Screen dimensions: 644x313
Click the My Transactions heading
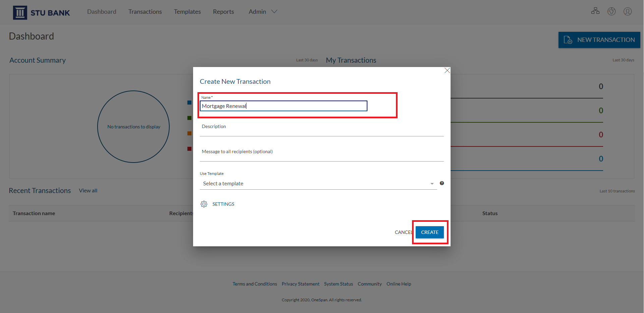point(351,60)
